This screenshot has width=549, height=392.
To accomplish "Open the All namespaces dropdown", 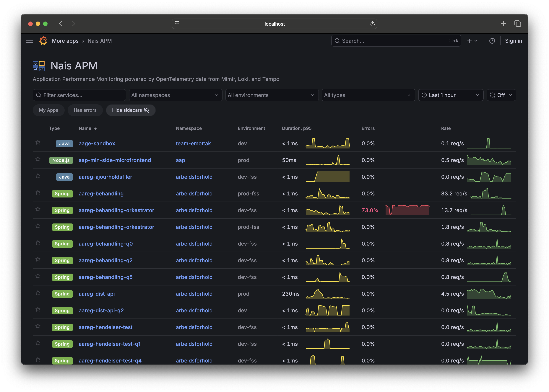I will (x=175, y=95).
